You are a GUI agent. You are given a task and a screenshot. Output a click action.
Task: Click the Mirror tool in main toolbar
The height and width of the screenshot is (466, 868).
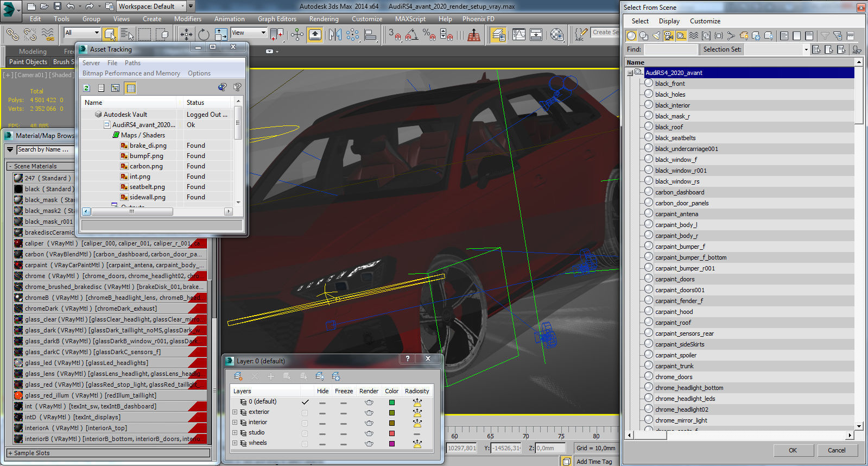click(x=335, y=35)
